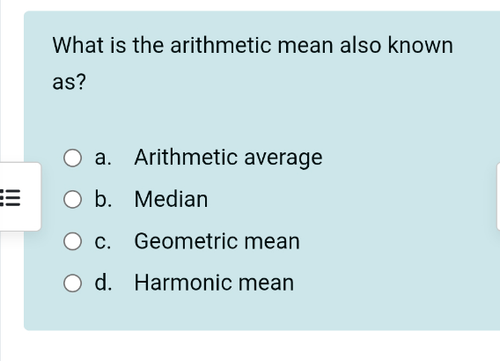Image resolution: width=500 pixels, height=361 pixels.
Task: Click the word 'known' in question heading
Action: pos(420,45)
